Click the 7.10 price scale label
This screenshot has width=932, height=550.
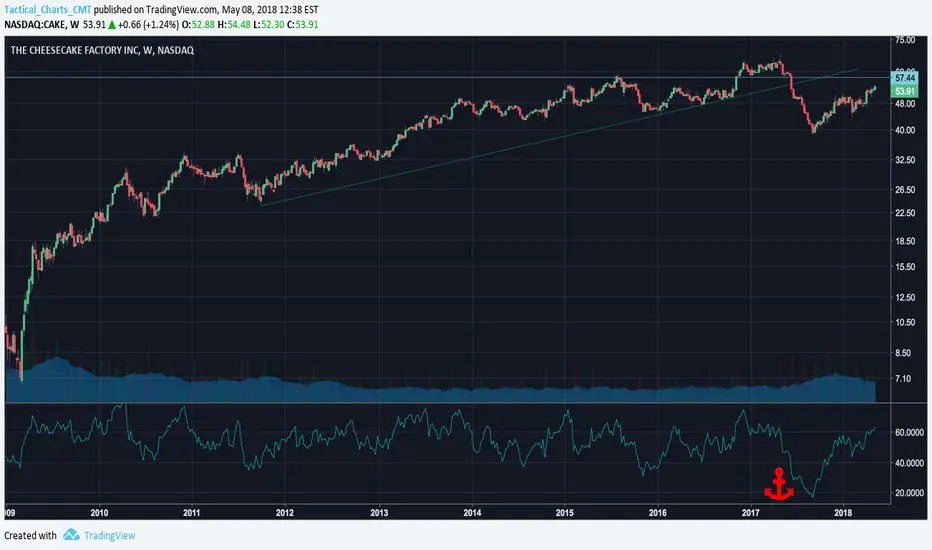903,379
